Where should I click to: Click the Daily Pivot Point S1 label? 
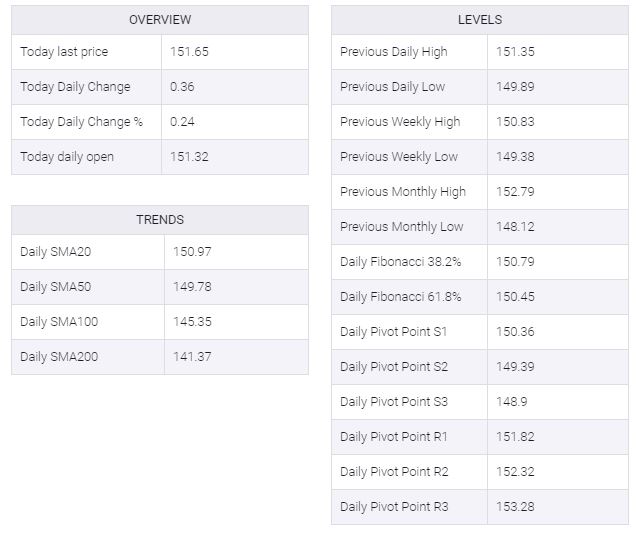click(393, 332)
